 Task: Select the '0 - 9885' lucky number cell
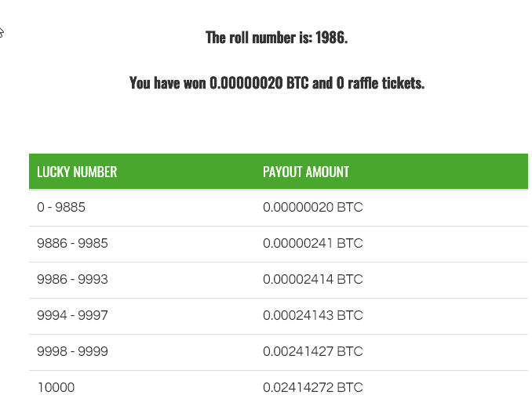coord(61,208)
